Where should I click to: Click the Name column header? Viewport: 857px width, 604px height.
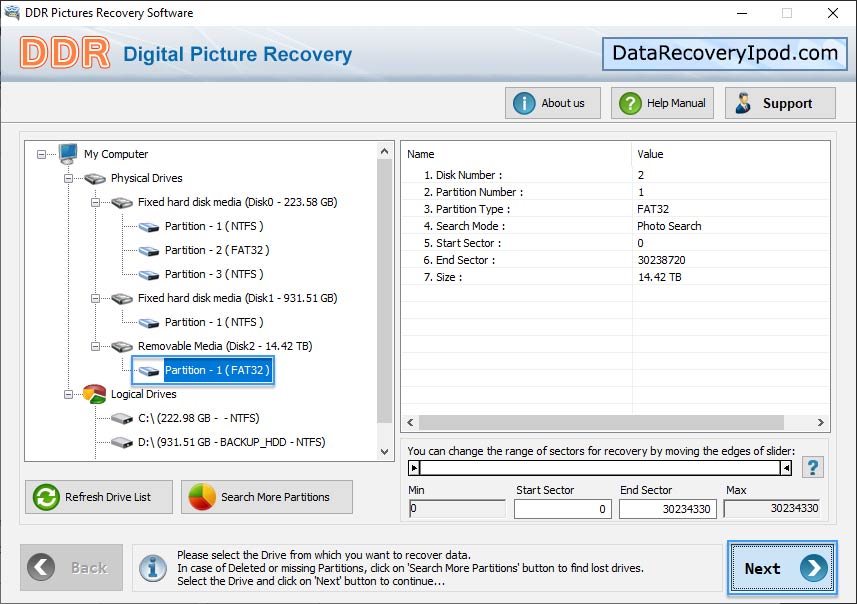[516, 154]
